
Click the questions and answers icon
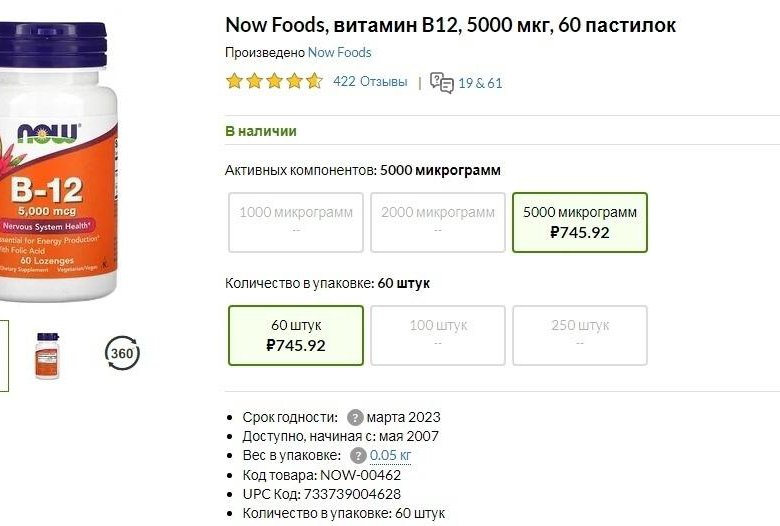point(441,82)
